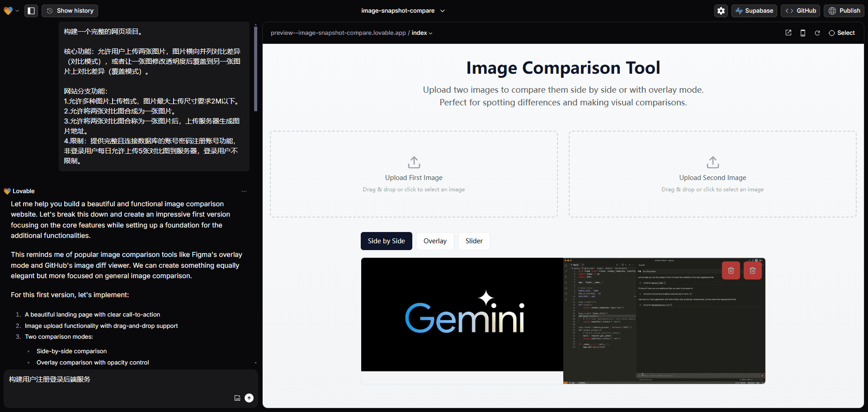Click the Publish button
This screenshot has width=868, height=412.
pos(844,11)
